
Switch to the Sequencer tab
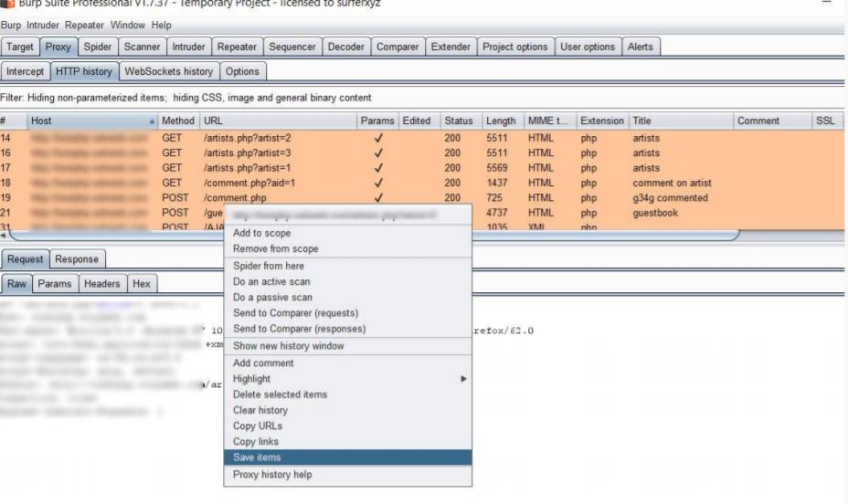pos(292,47)
